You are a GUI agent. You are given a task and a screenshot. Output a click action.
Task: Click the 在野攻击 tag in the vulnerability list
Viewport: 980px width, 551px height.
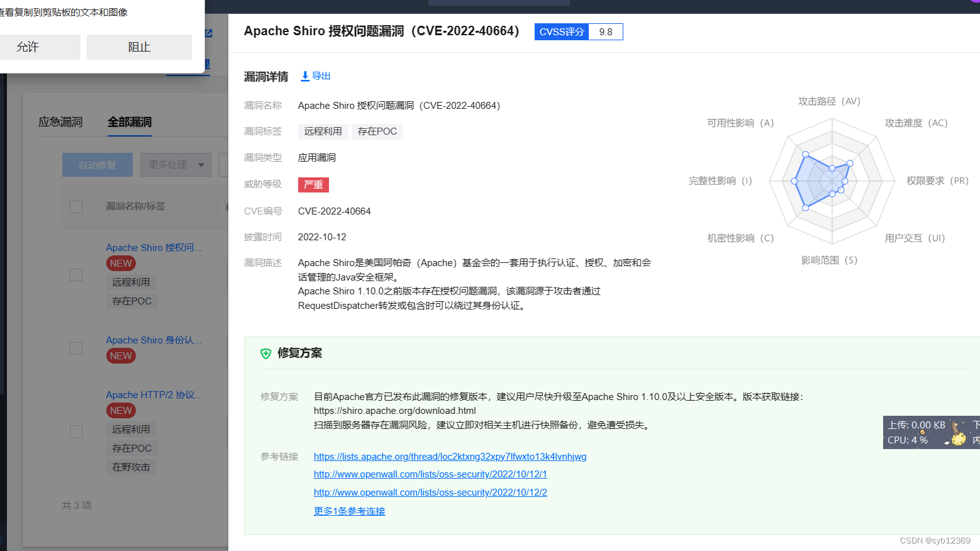[x=131, y=467]
